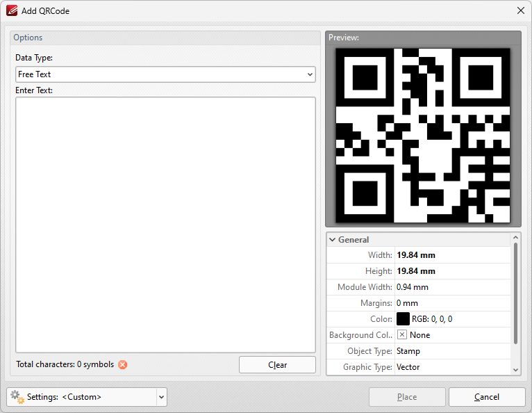The image size is (532, 413).
Task: Click the Settings gear icon
Action: click(17, 397)
